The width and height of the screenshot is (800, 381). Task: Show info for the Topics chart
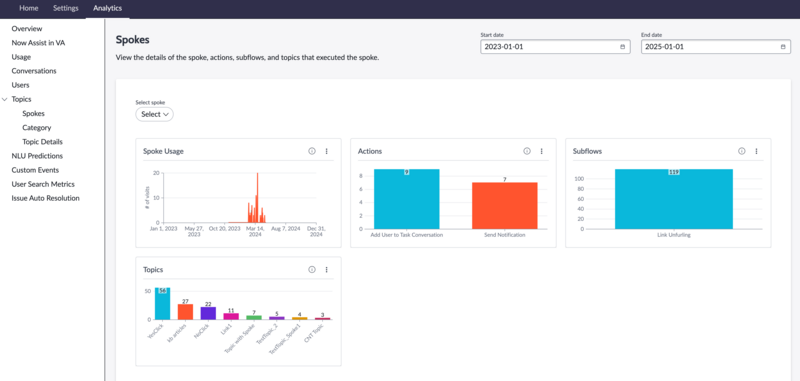(x=312, y=269)
